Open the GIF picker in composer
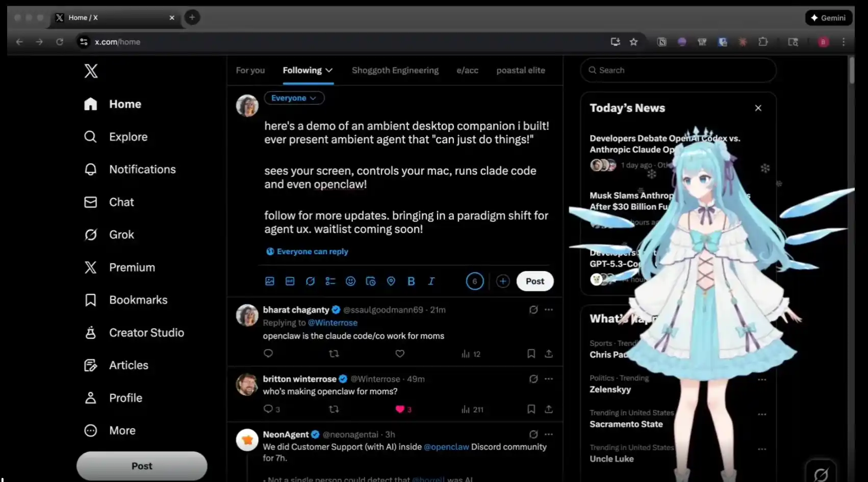Image resolution: width=868 pixels, height=482 pixels. 290,281
